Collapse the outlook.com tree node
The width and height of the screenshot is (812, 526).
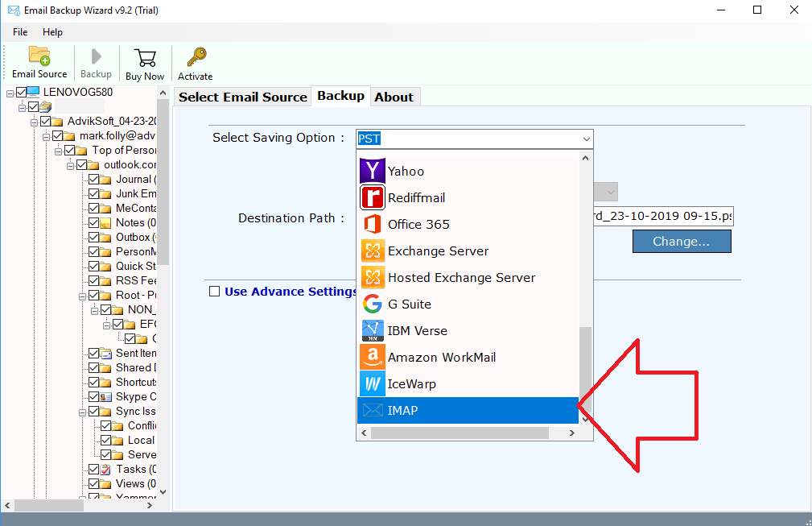click(71, 166)
